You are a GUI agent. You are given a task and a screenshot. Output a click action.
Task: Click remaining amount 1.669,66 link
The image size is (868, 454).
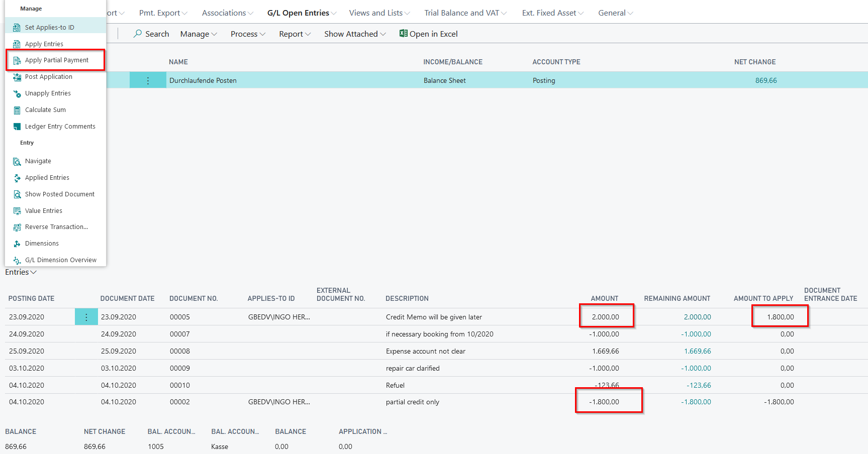[697, 351]
